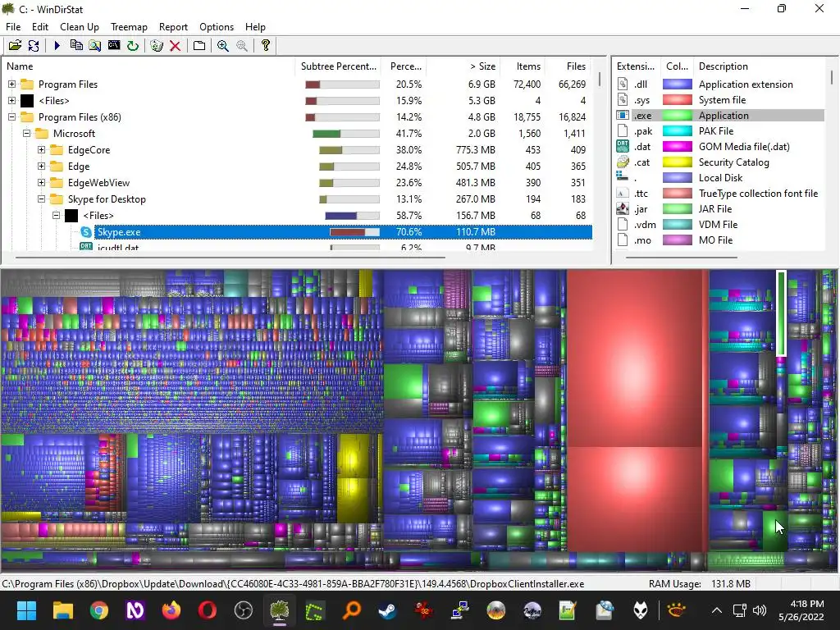Open the clock showing 4:18 PM
This screenshot has width=840, height=630.
[801, 610]
